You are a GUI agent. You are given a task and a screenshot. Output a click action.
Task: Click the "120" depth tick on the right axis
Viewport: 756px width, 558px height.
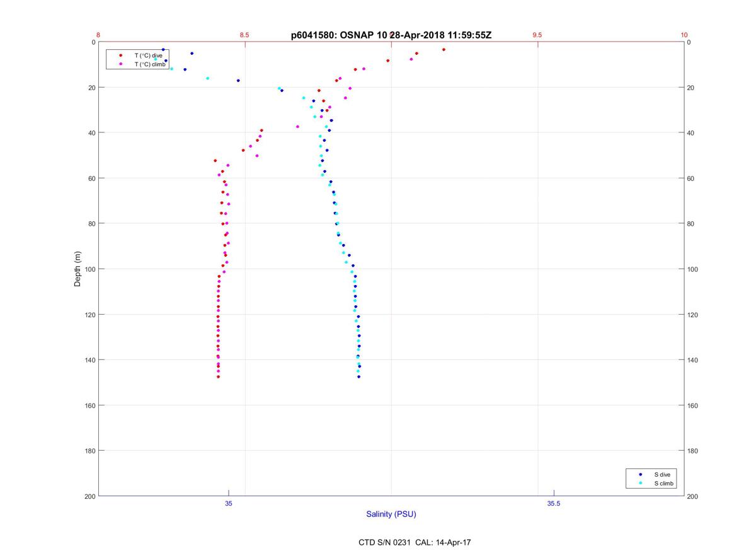click(693, 315)
